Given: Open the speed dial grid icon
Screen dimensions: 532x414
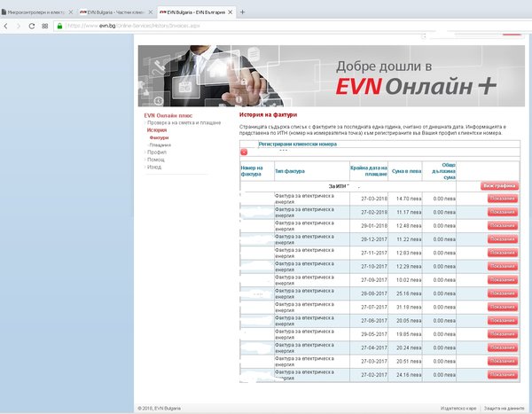Looking at the screenshot, I should pyautogui.click(x=45, y=26).
